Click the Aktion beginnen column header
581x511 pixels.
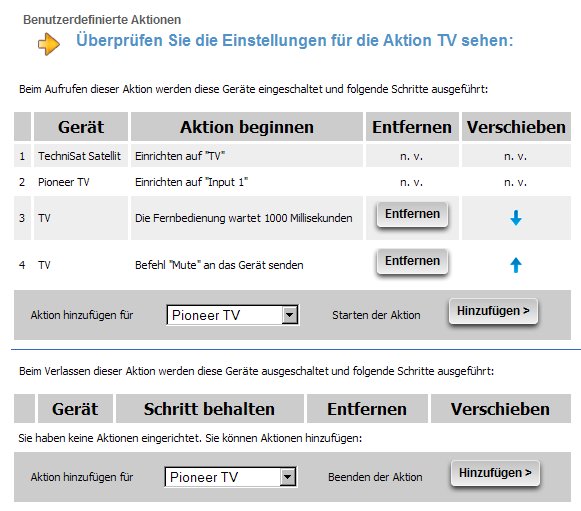click(x=247, y=127)
